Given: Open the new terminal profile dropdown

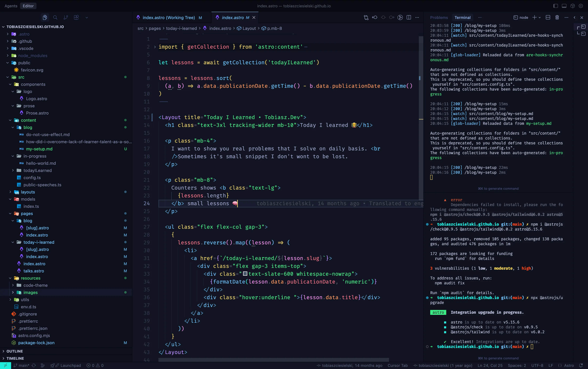Looking at the screenshot, I should (540, 17).
